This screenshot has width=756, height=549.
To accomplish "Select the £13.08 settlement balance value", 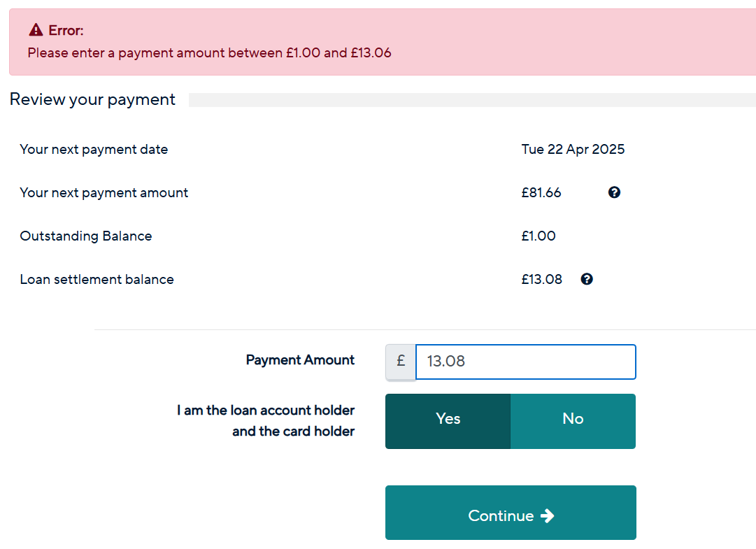I will point(541,279).
